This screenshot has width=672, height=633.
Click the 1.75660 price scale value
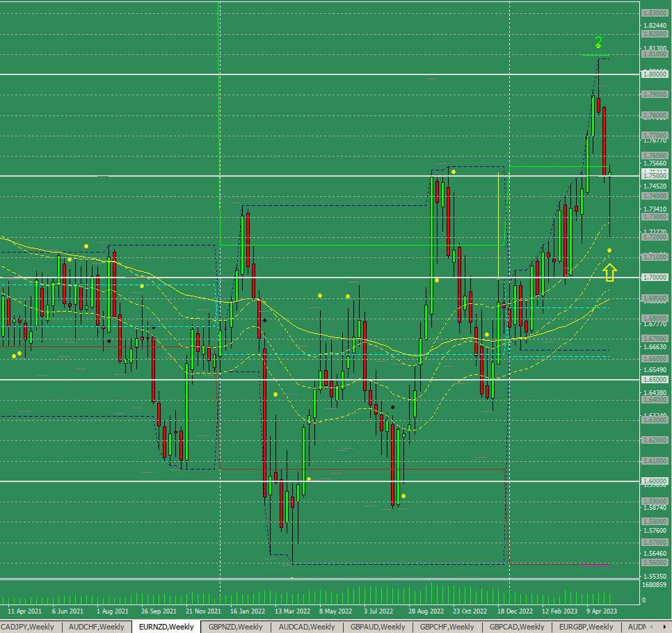click(655, 163)
